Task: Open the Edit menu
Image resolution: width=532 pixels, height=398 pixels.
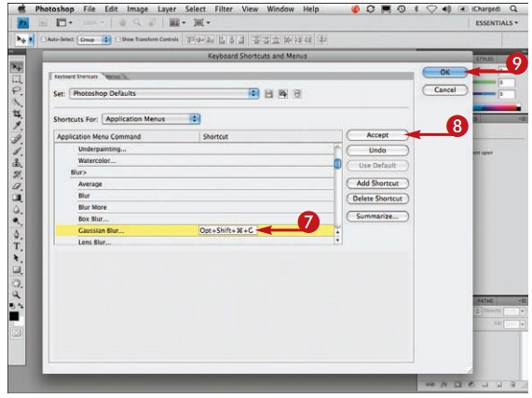Action: click(x=111, y=9)
